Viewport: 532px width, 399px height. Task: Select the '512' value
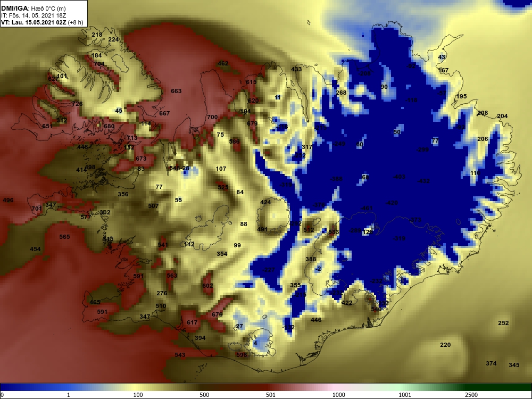coord(309,230)
